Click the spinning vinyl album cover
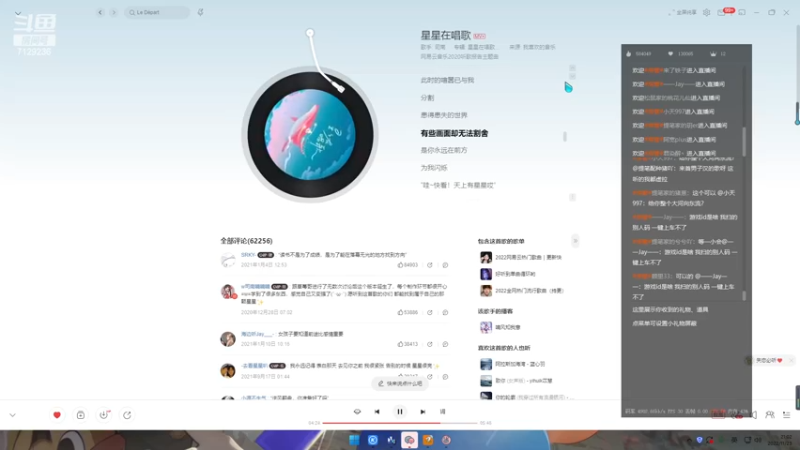 (x=310, y=135)
